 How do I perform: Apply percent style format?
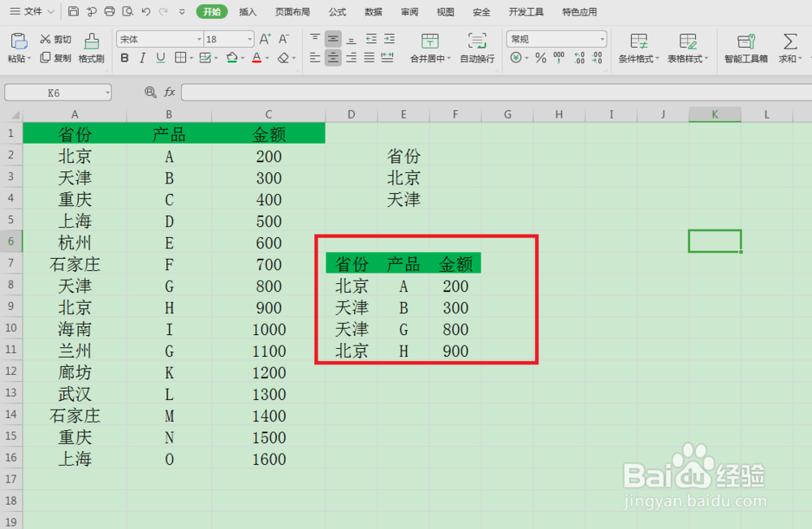pos(541,58)
